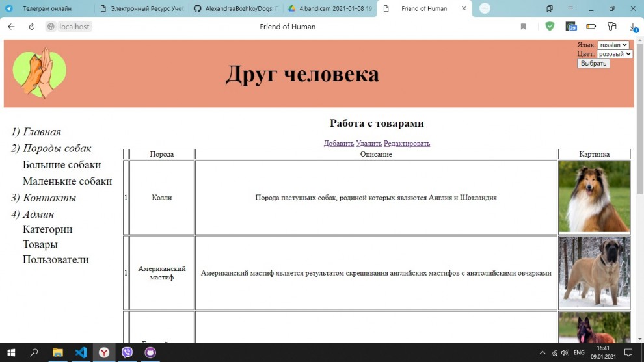Click the Работа с товарами heading
Screen dimensions: 644x362
(377, 123)
